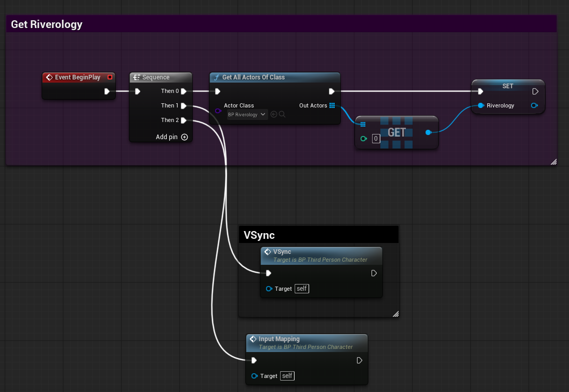
Task: Click the resize grip of the VSync comment box
Action: (x=395, y=314)
